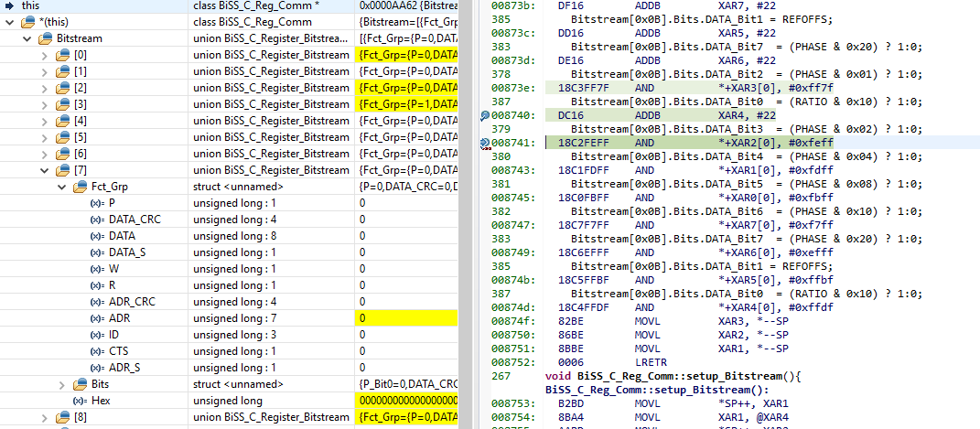980x429 pixels.
Task: Click highlighted value of Bitstream [2]
Action: pyautogui.click(x=407, y=88)
